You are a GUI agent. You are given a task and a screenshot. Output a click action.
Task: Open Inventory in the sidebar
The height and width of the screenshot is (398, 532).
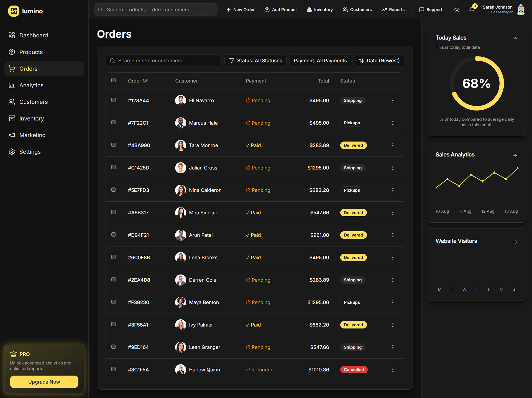pos(32,119)
